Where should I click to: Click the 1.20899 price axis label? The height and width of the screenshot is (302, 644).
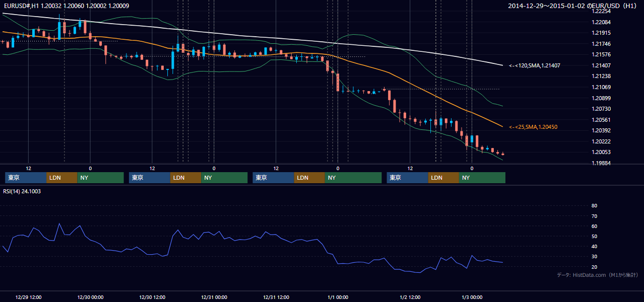click(x=601, y=98)
